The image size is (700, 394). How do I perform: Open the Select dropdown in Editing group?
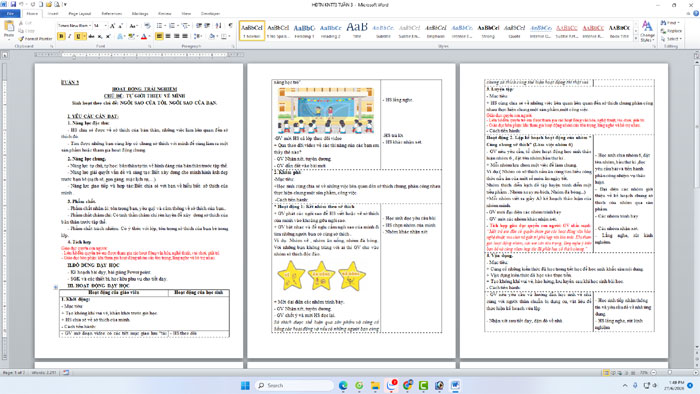671,39
